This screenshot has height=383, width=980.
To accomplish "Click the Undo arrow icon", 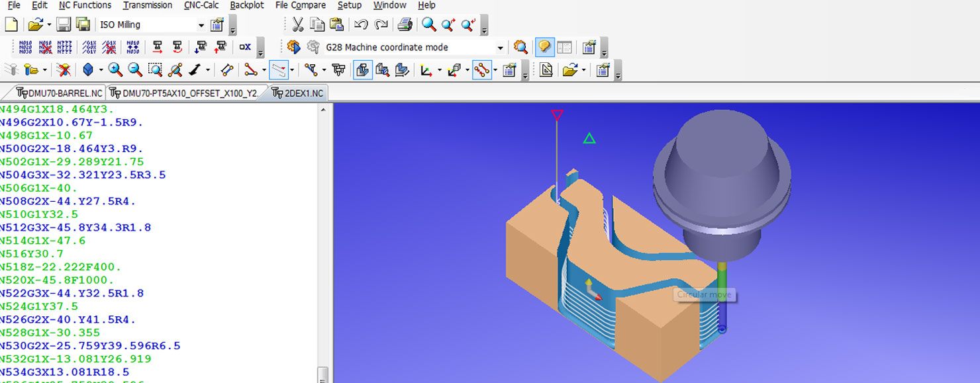I will 361,25.
